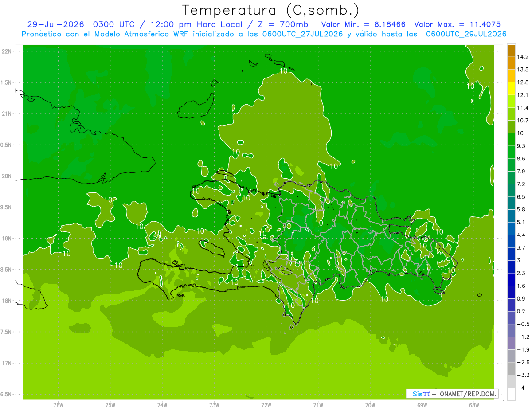Click the 'ONAMET/REP.DOM.' credit label
Screen dimensions: 532x411
coord(468,394)
